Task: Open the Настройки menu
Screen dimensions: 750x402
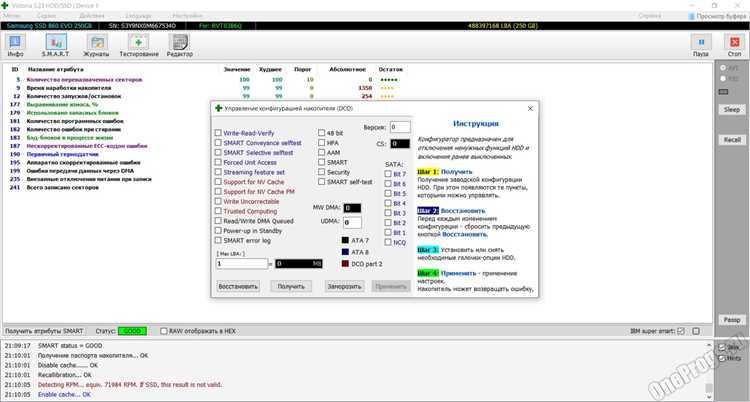Action: pos(187,16)
